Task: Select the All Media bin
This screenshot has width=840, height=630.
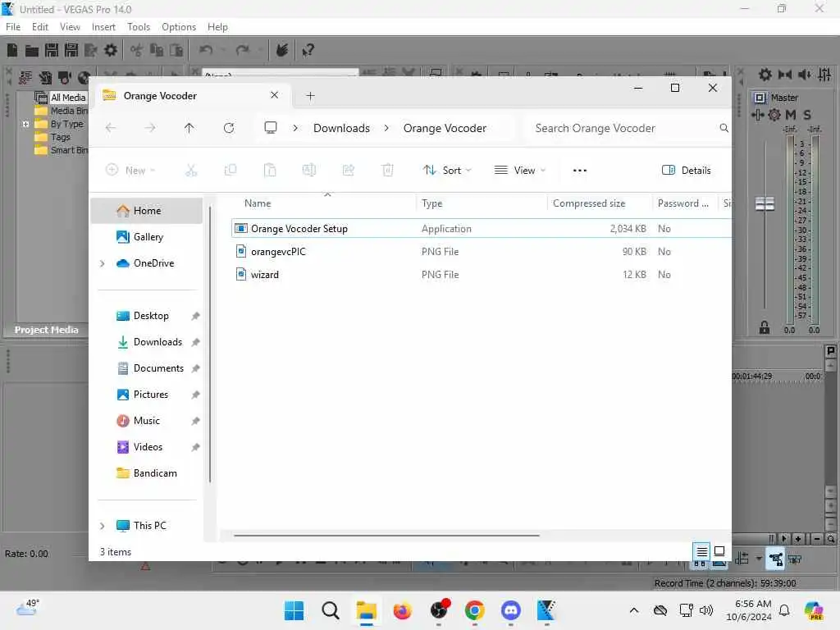Action: (x=61, y=98)
